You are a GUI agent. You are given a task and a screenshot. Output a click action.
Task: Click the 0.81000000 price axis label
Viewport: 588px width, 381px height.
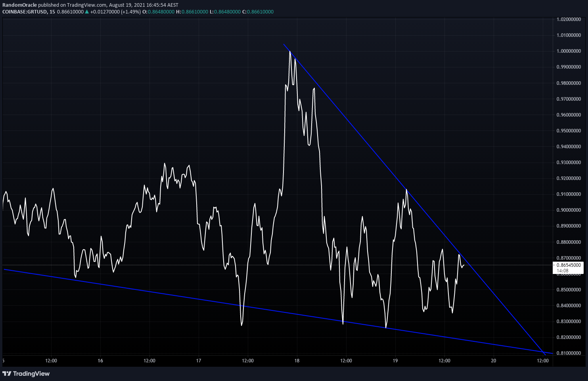coord(569,353)
